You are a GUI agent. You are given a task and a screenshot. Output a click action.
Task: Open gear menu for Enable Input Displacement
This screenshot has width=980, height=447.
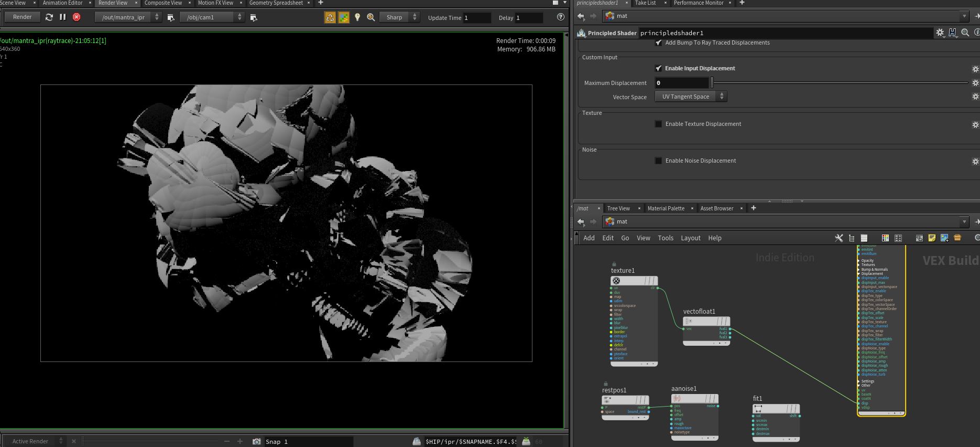pos(975,69)
